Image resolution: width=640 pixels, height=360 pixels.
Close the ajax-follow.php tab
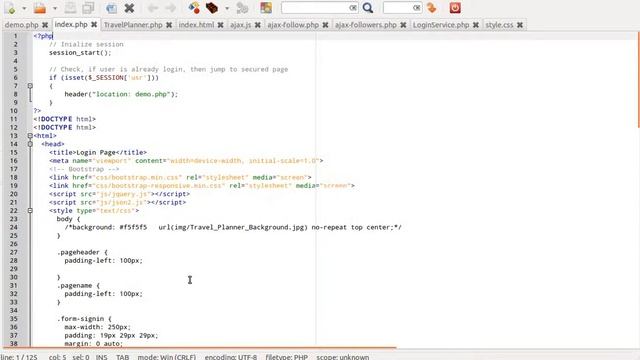click(x=325, y=25)
